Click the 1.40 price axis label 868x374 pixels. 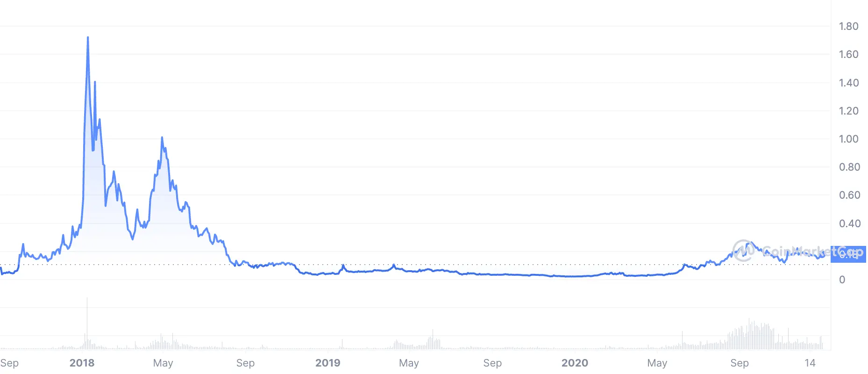click(849, 83)
